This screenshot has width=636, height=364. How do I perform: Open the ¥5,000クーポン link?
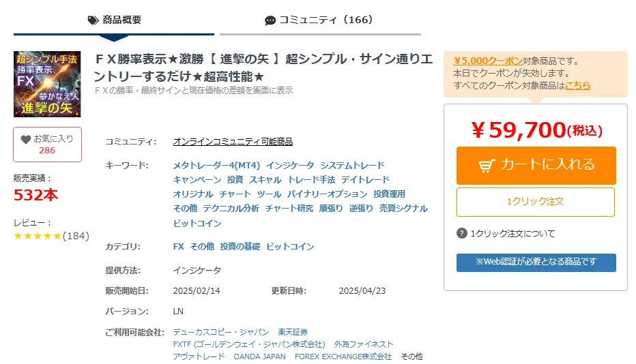487,61
